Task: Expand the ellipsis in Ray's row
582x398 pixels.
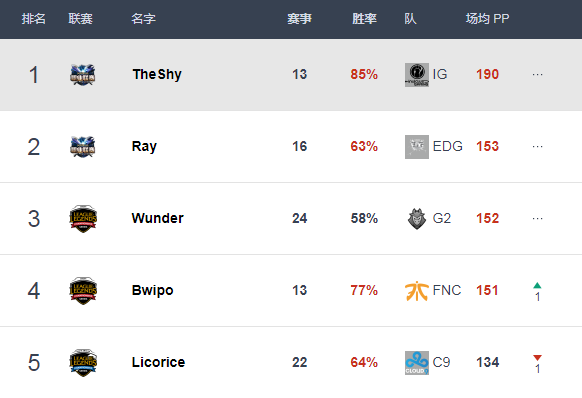Action: point(537,147)
